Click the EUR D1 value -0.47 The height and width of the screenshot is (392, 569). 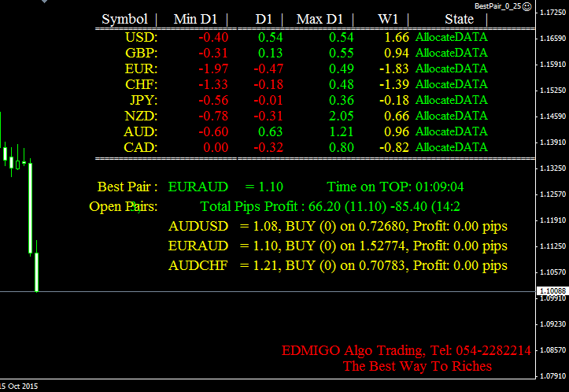[x=268, y=69]
